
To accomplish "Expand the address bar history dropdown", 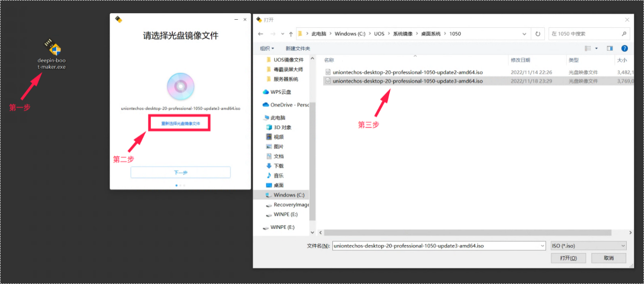I will click(x=525, y=34).
